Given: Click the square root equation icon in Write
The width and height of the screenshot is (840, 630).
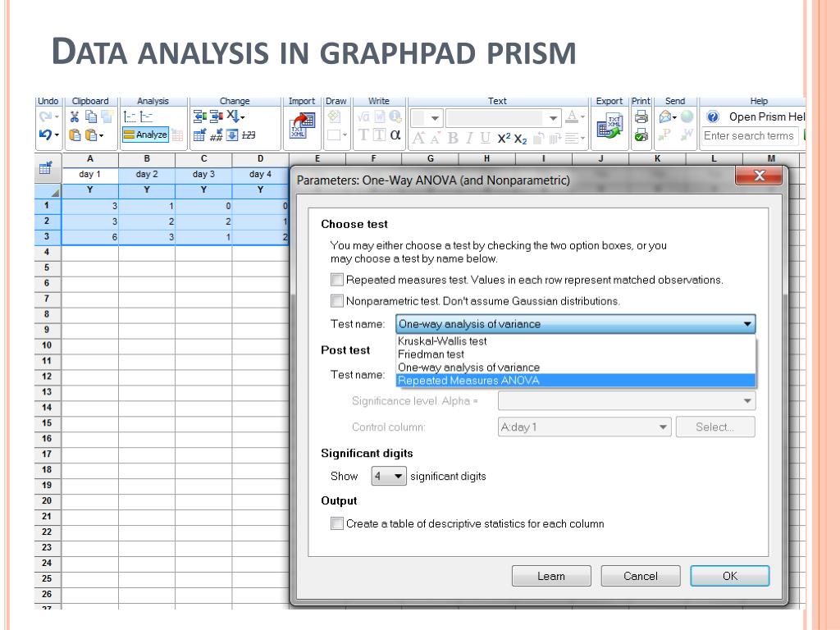Looking at the screenshot, I should coord(363,116).
